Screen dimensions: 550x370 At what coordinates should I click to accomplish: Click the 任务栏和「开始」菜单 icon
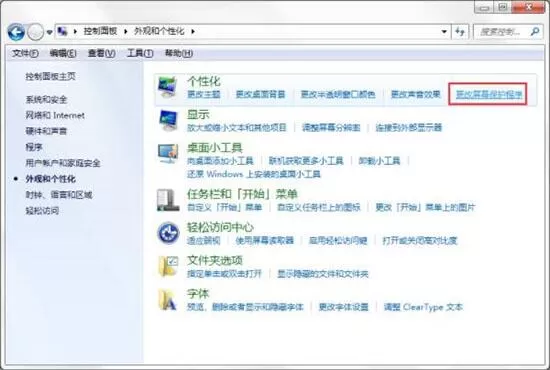click(168, 200)
